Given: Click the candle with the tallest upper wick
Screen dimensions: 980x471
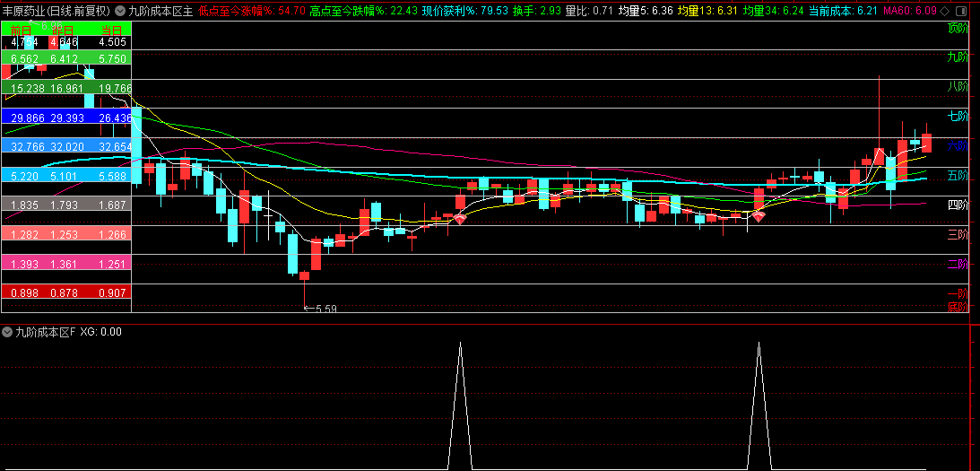Looking at the screenshot, I should (880, 157).
